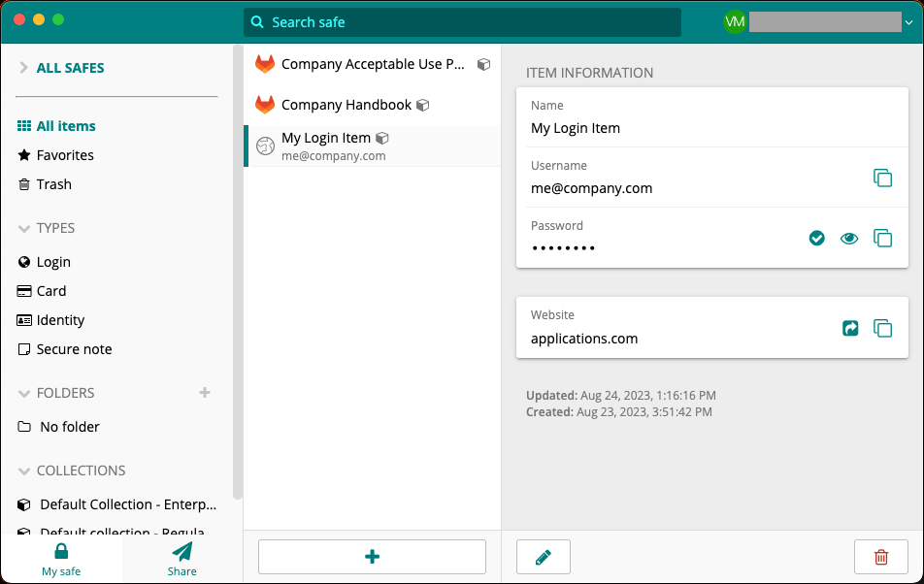Copy the password to clipboard
This screenshot has height=584, width=924.
(x=882, y=238)
